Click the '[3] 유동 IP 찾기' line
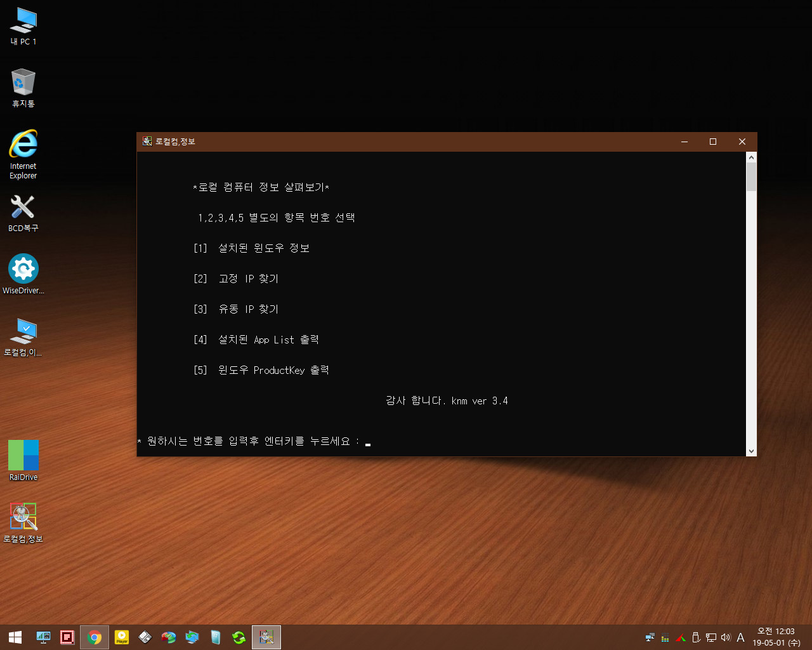Screen dimensions: 812x650 (x=236, y=309)
